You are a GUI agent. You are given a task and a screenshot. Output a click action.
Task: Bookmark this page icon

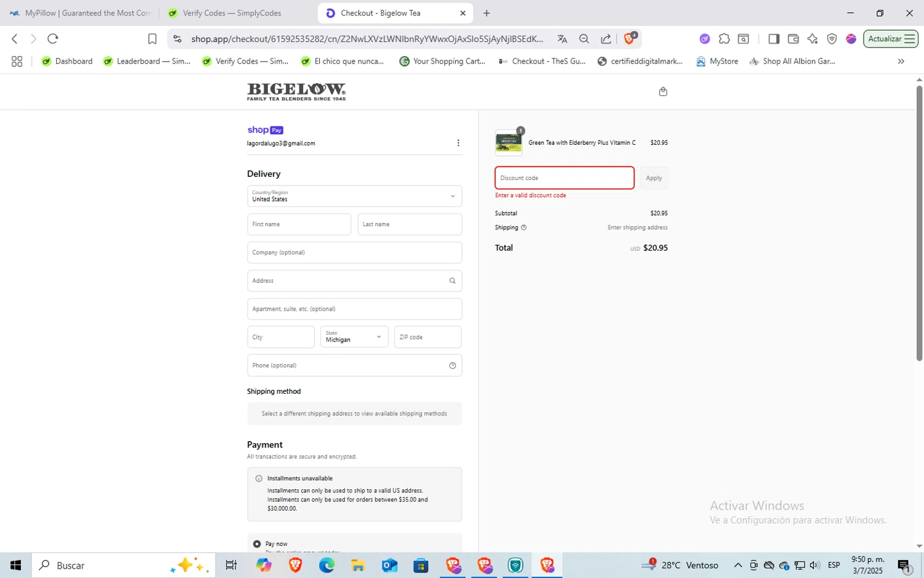pyautogui.click(x=152, y=39)
